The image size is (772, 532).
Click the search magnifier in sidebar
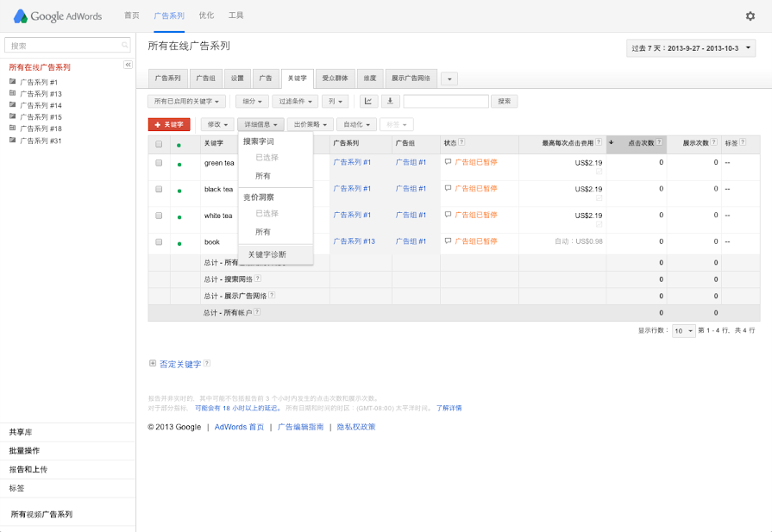[125, 45]
